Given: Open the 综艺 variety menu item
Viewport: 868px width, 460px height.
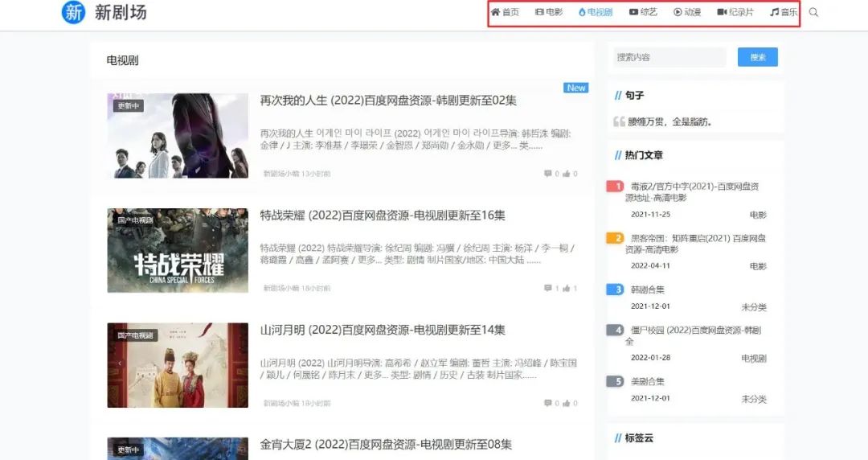Looking at the screenshot, I should coord(643,12).
